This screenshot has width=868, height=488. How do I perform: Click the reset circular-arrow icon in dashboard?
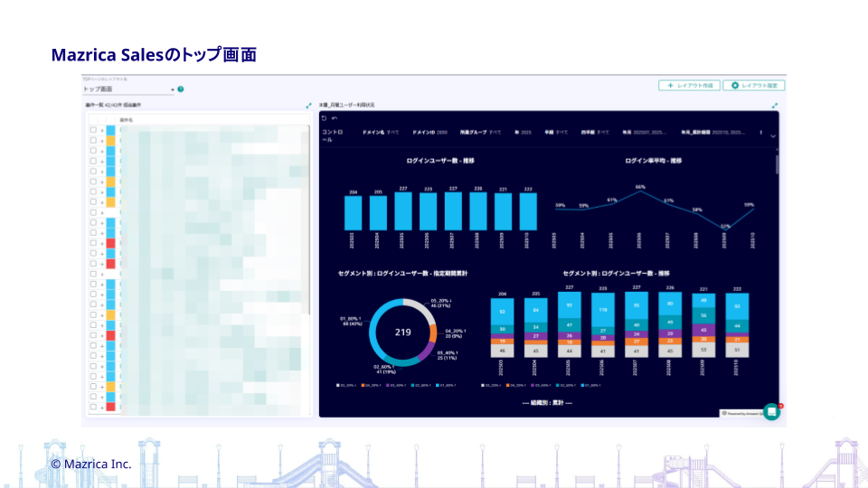click(x=325, y=117)
